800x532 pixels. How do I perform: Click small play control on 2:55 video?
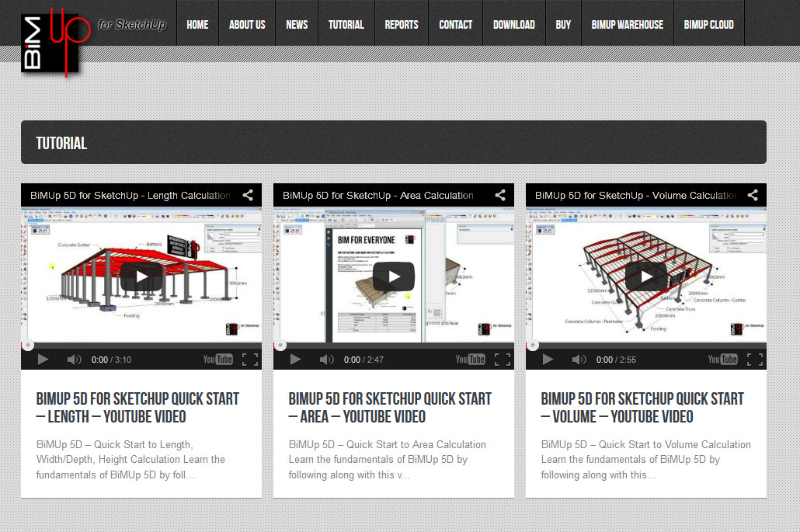[x=548, y=360]
